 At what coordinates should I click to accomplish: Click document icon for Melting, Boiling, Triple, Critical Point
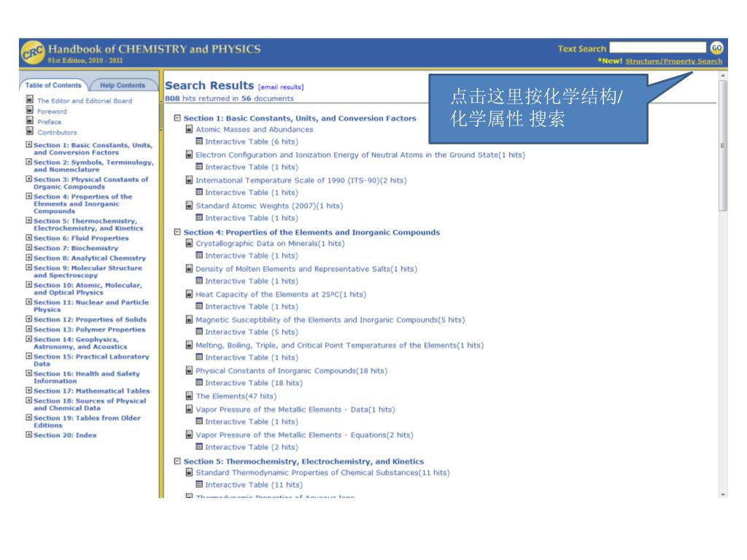[x=189, y=345]
